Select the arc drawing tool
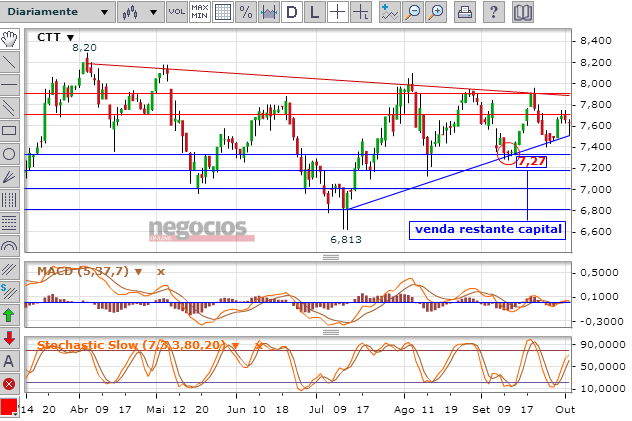 tap(9, 245)
